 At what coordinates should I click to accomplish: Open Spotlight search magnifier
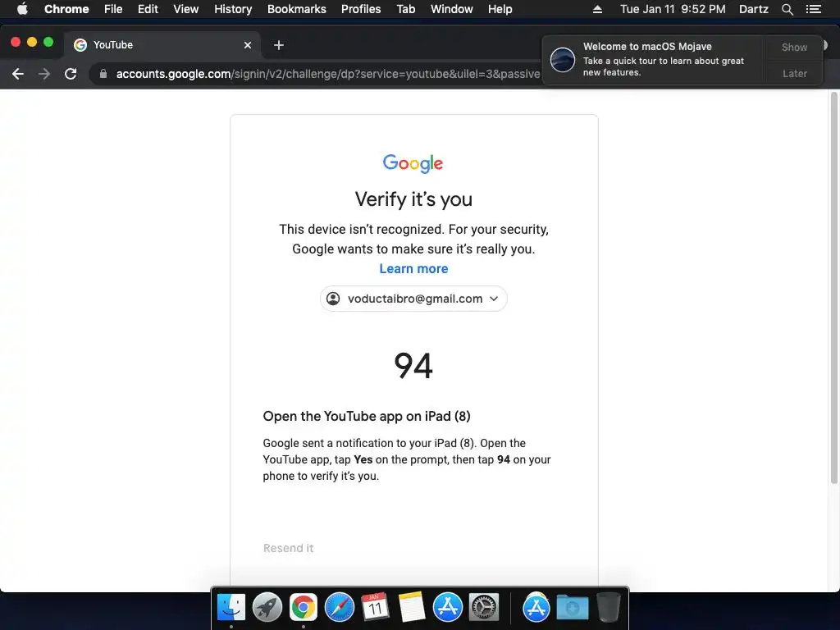(x=787, y=9)
